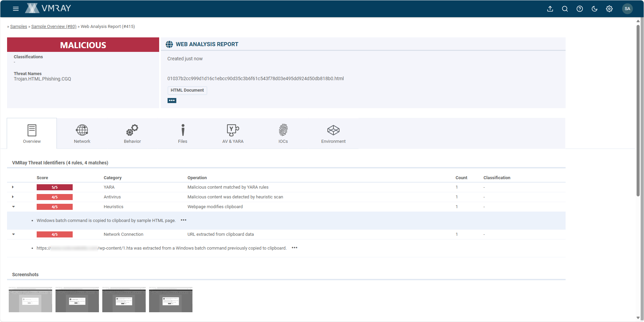The image size is (644, 322).
Task: Open the SA user avatar menu
Action: [x=628, y=9]
